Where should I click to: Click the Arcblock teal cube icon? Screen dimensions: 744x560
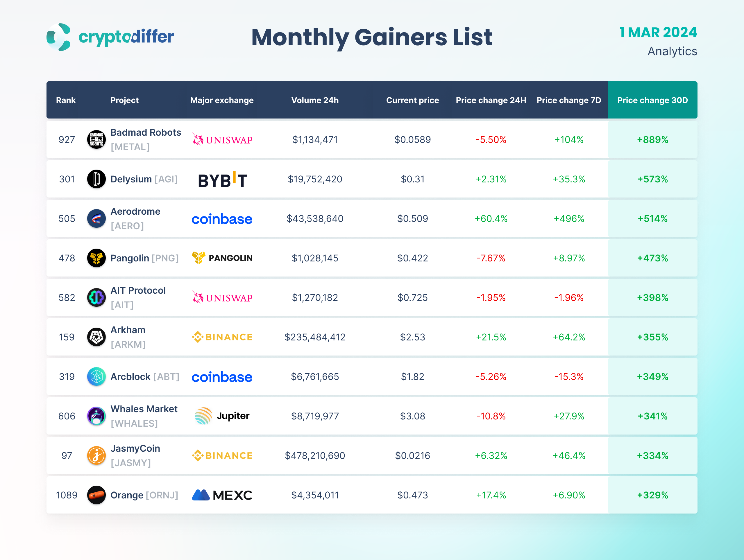[96, 376]
